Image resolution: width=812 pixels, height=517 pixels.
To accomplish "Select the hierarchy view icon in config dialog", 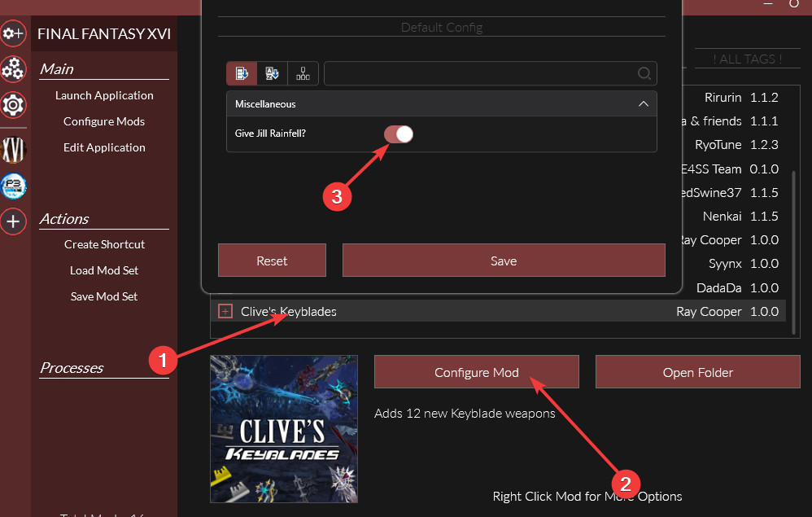I will (x=303, y=73).
